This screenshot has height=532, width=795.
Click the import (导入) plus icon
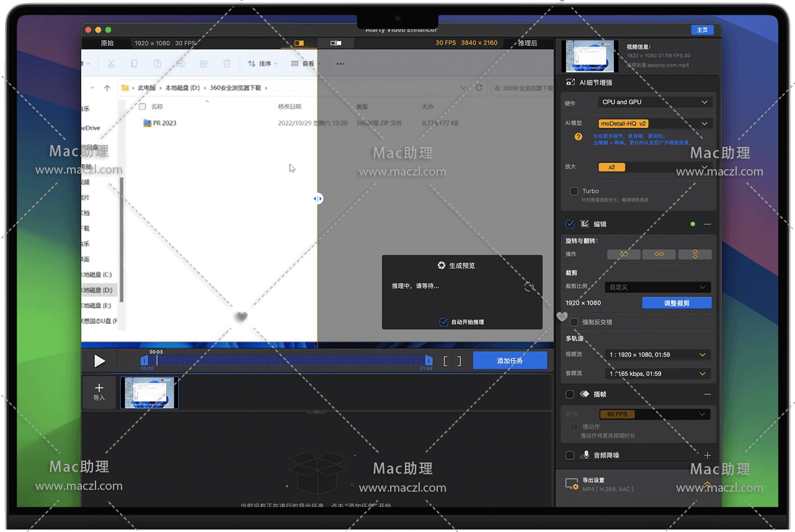[99, 389]
